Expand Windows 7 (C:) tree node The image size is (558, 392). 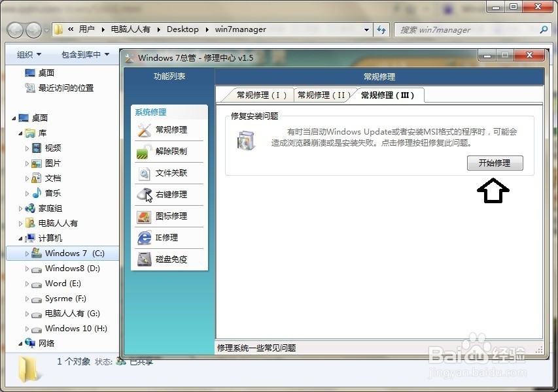[27, 253]
